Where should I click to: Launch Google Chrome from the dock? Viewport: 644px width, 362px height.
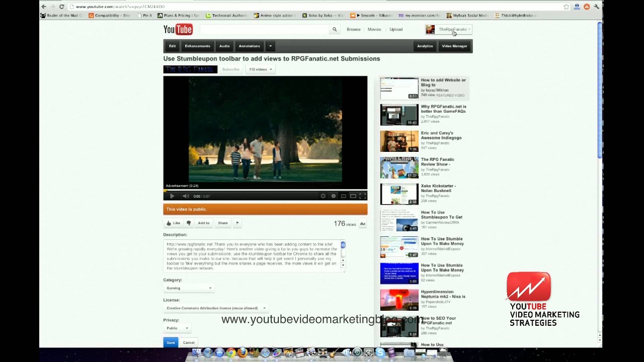pos(231,353)
